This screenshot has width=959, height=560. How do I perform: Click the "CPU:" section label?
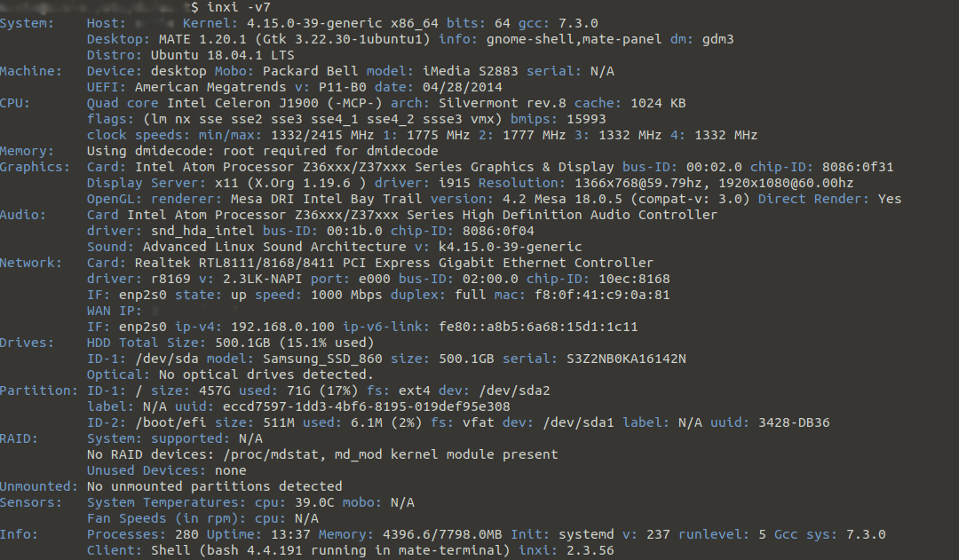(15, 103)
